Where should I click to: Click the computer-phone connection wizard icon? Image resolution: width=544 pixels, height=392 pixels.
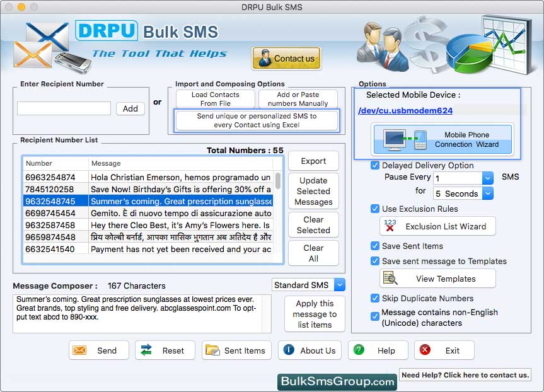click(405, 139)
